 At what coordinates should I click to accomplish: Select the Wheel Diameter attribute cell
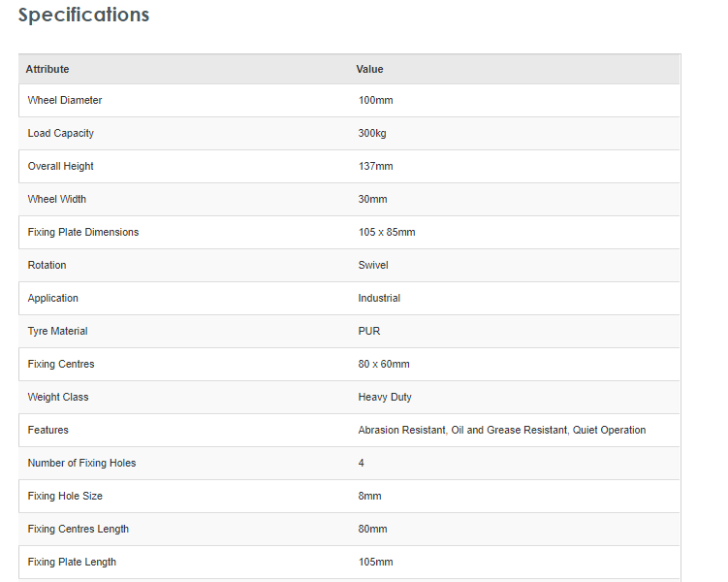[x=65, y=100]
